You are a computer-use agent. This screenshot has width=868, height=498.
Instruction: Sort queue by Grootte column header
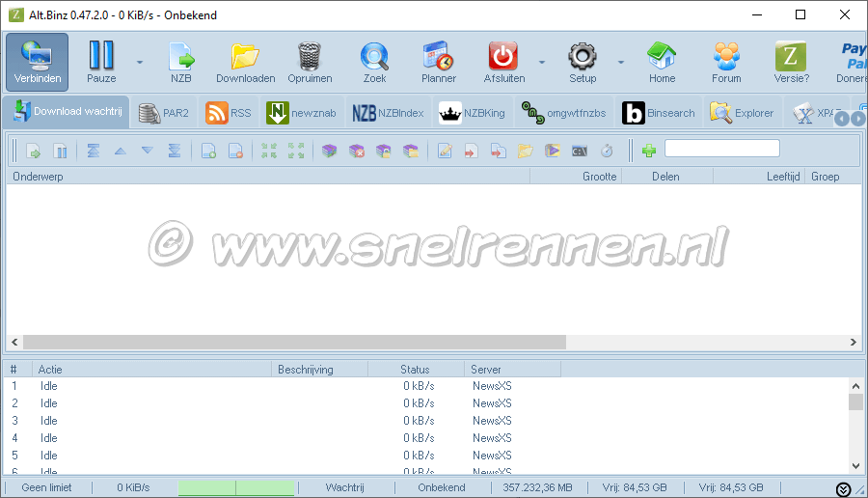tap(576, 177)
